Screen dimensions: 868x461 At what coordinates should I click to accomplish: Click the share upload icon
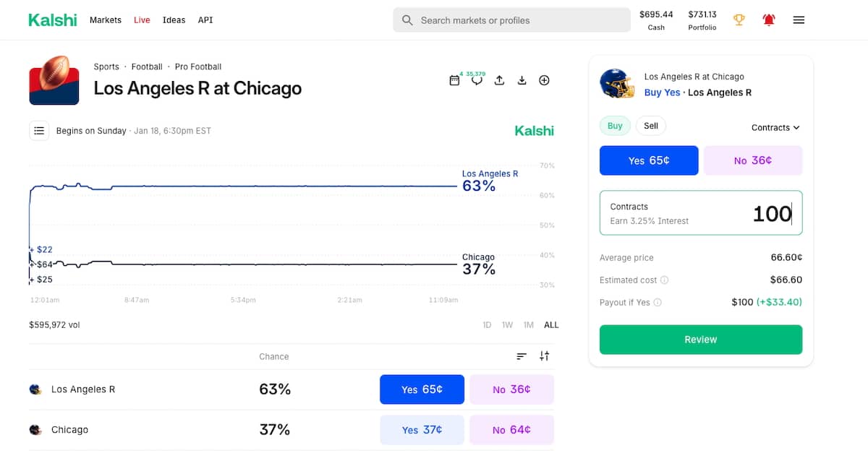coord(499,80)
